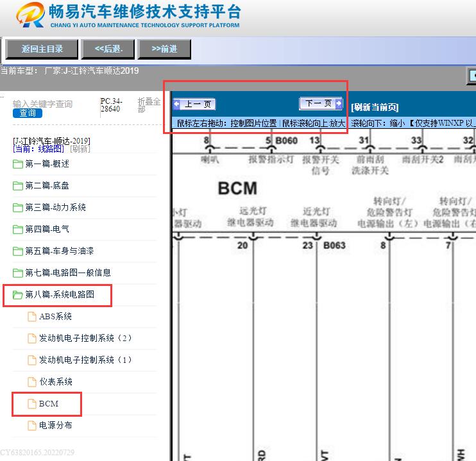
Task: Click right arrow icon on 下一页
Action: [339, 103]
